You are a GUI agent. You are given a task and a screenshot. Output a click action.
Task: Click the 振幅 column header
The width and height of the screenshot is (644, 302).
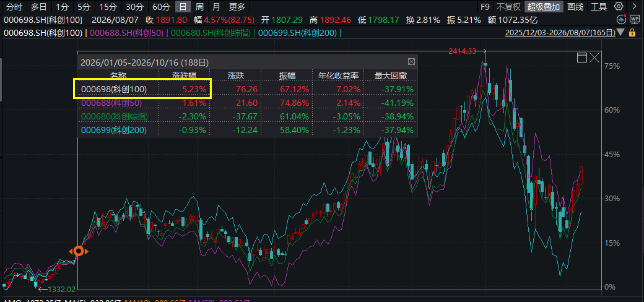[288, 75]
